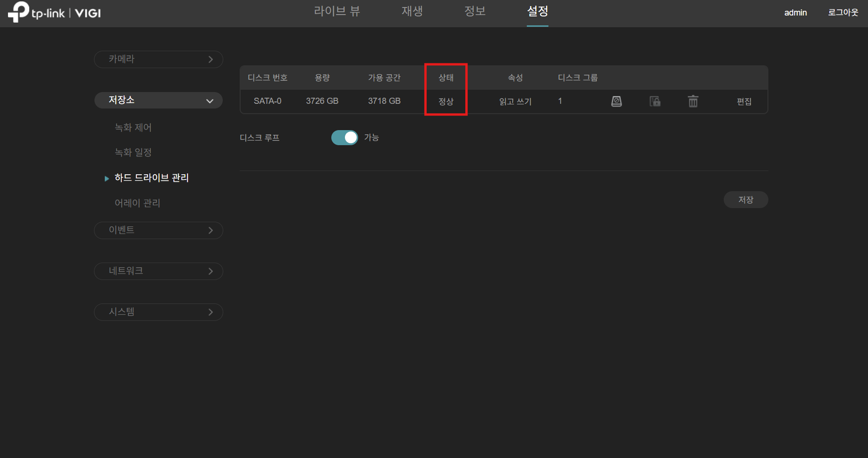Expand the 시스템 sidebar section
Screen dimensions: 868x458
coord(158,312)
